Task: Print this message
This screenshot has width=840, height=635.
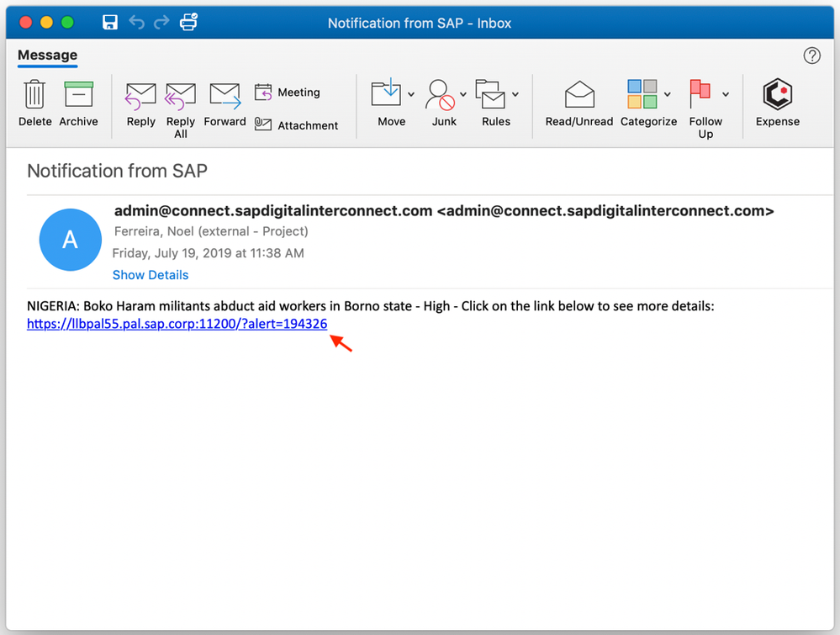Action: [188, 22]
